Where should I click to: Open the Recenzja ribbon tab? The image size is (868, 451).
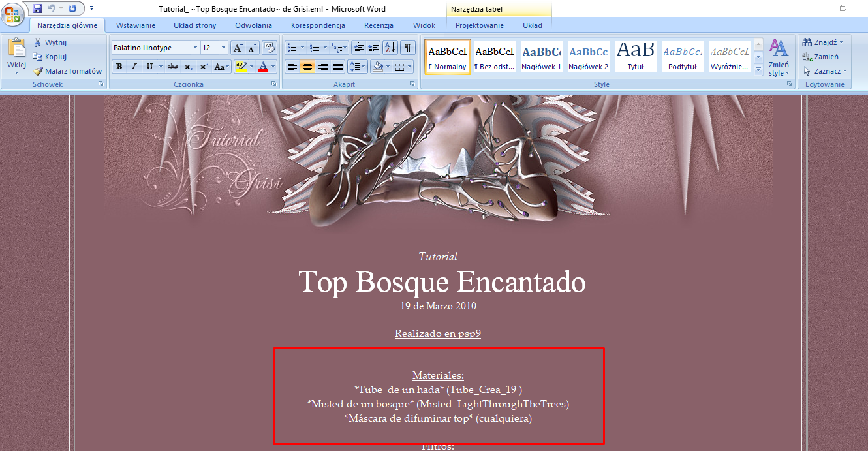[x=379, y=25]
